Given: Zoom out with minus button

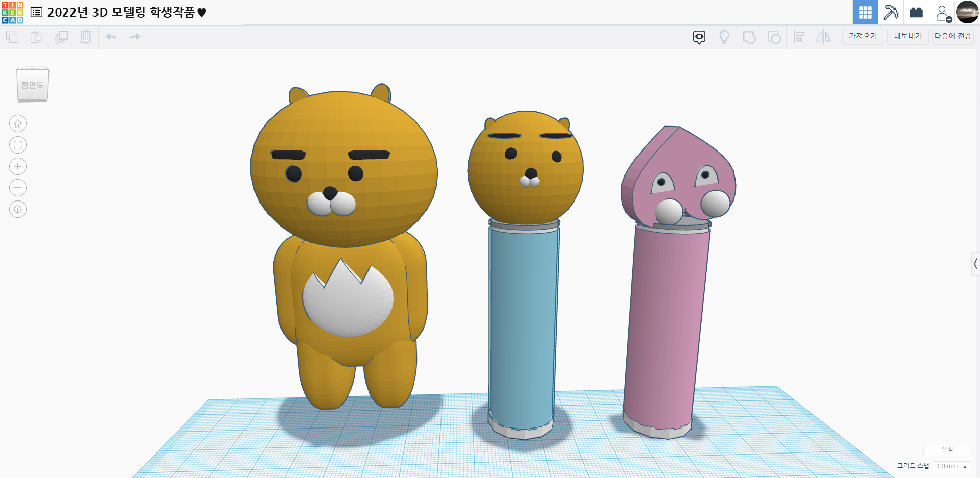Looking at the screenshot, I should [18, 188].
